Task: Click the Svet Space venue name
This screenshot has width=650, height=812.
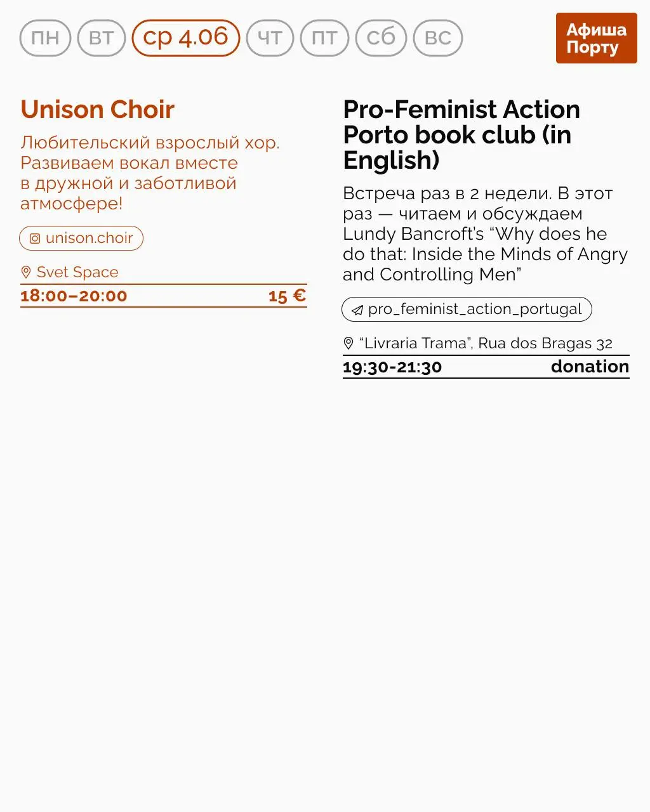Action: click(x=77, y=272)
